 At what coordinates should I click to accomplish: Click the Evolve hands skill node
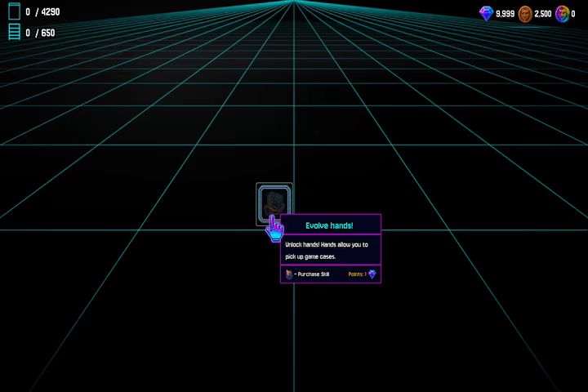[x=274, y=204]
